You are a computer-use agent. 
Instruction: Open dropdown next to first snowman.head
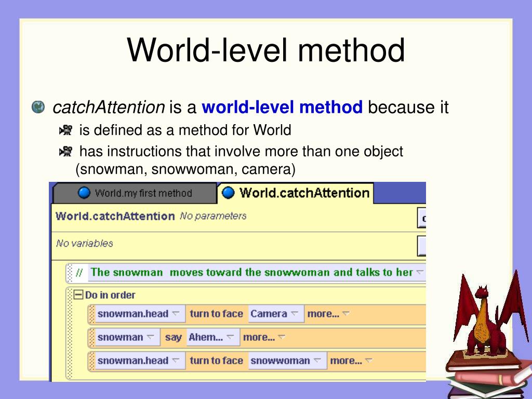click(176, 313)
